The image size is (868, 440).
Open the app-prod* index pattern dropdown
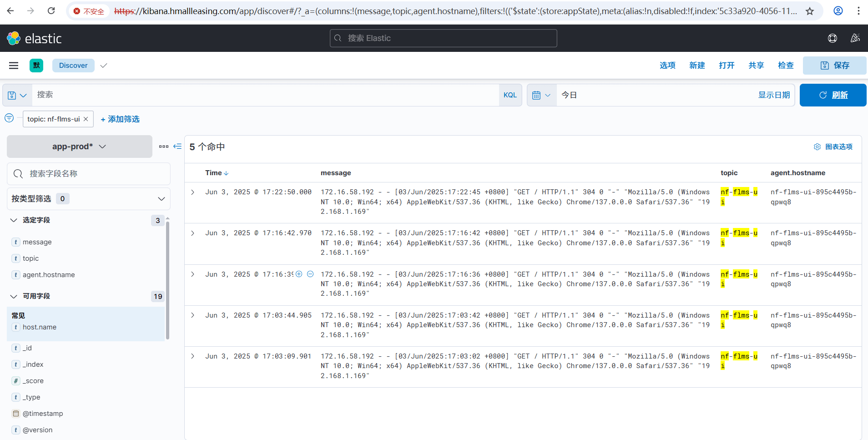point(79,147)
